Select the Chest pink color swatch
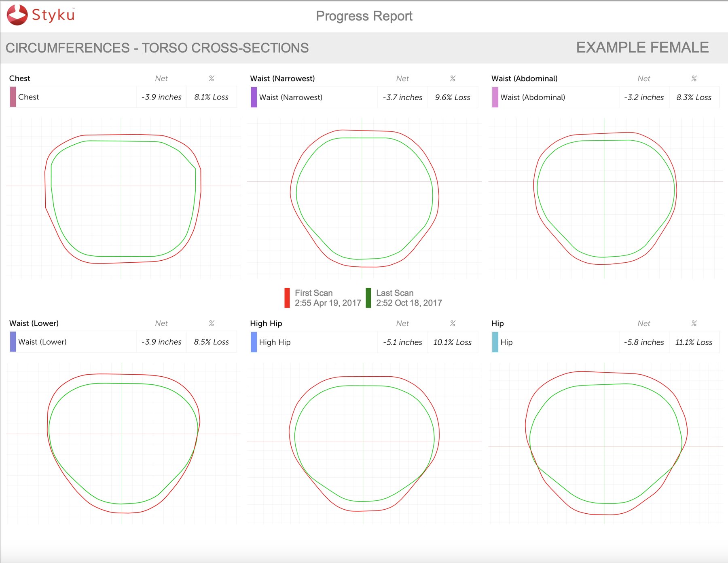Image resolution: width=728 pixels, height=563 pixels. [x=13, y=97]
